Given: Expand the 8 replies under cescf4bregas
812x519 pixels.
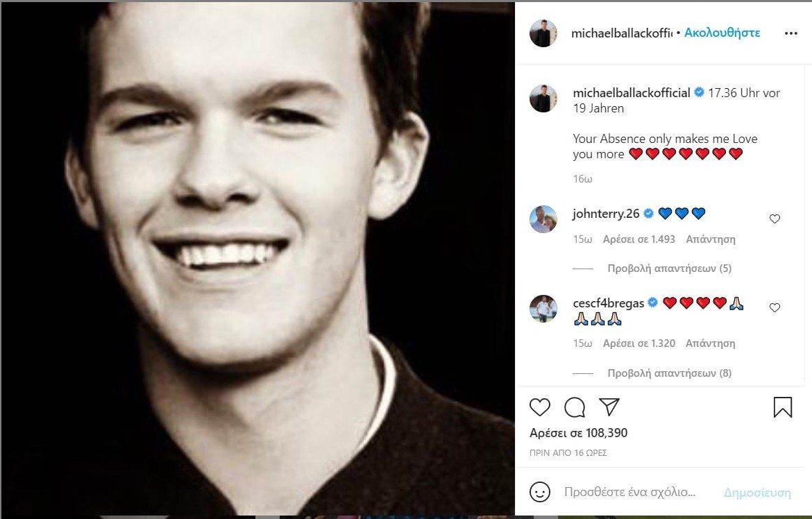Looking at the screenshot, I should 669,373.
